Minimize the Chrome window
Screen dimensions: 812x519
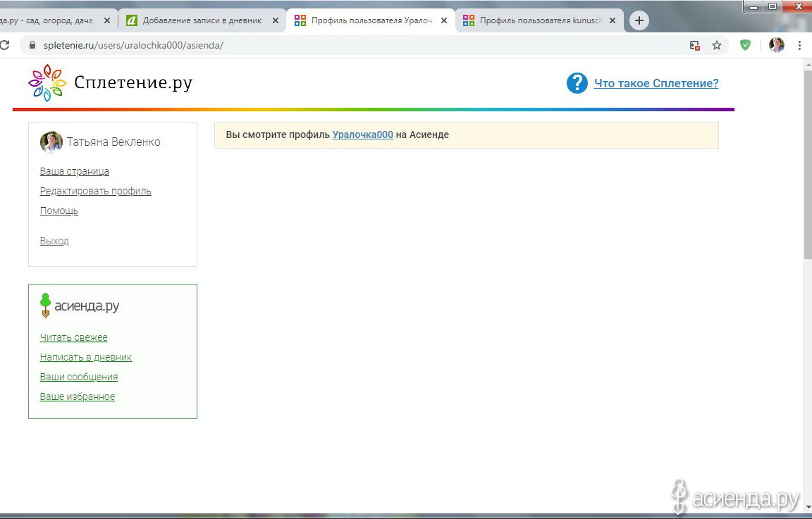click(x=753, y=6)
